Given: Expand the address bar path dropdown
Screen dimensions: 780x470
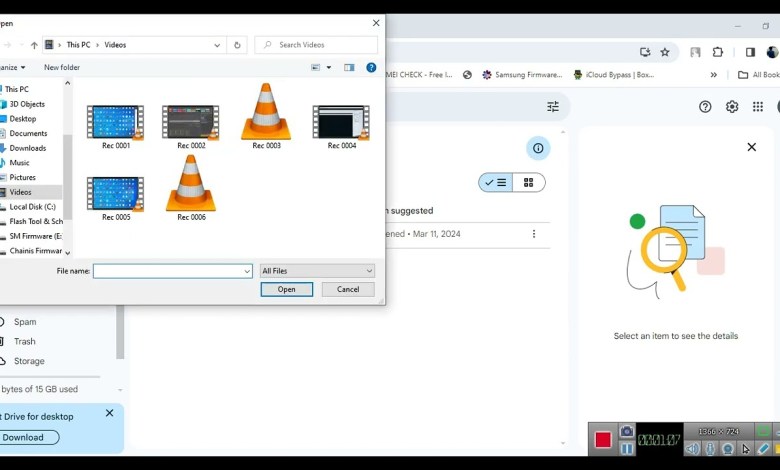Looking at the screenshot, I should pos(217,45).
